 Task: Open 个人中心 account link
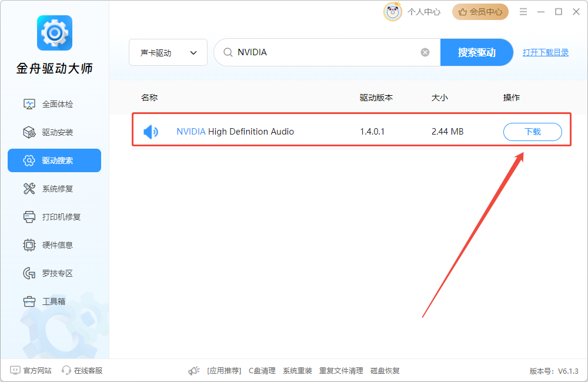pos(424,12)
